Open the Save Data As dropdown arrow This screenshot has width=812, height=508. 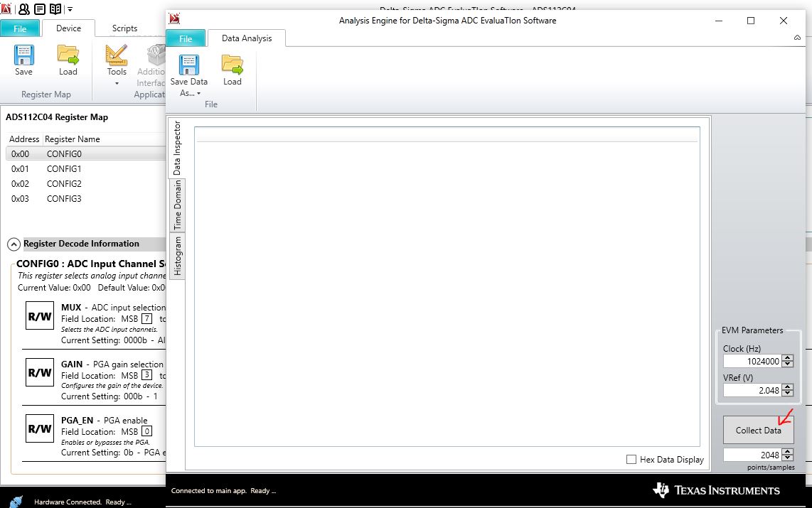pyautogui.click(x=198, y=94)
